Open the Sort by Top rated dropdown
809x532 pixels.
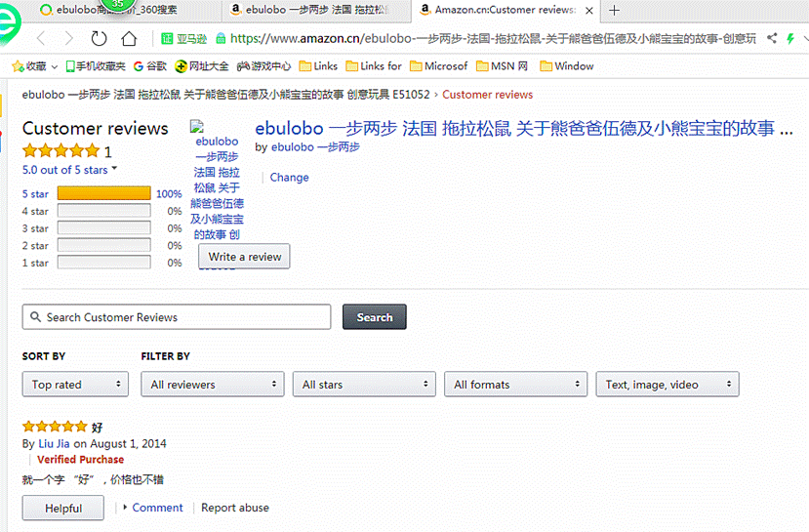(x=75, y=385)
